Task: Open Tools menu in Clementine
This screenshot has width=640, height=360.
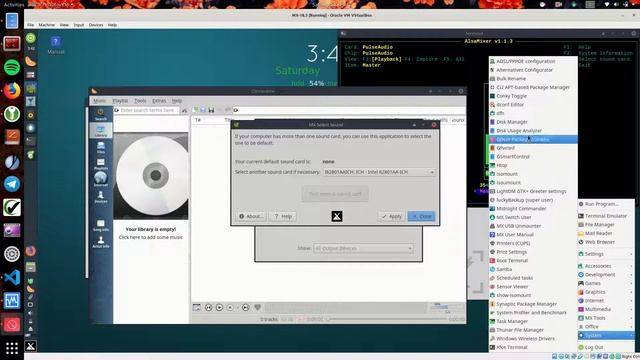Action: pos(140,100)
